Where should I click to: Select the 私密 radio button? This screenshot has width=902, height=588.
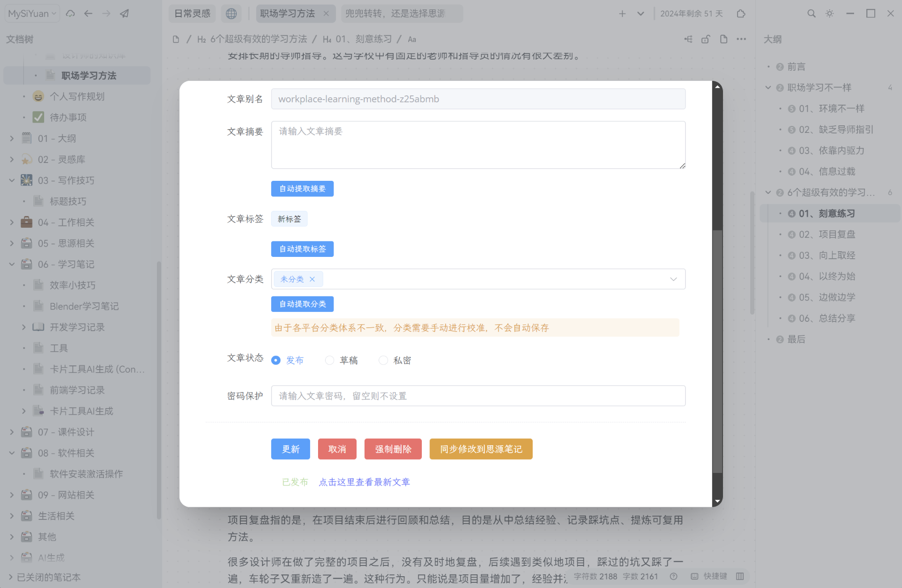(382, 360)
